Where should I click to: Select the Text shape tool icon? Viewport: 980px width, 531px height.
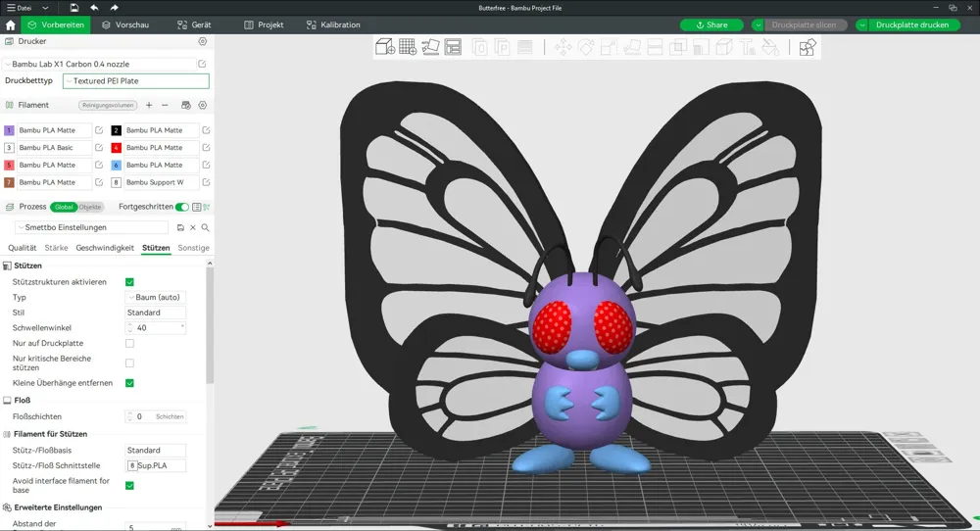747,47
